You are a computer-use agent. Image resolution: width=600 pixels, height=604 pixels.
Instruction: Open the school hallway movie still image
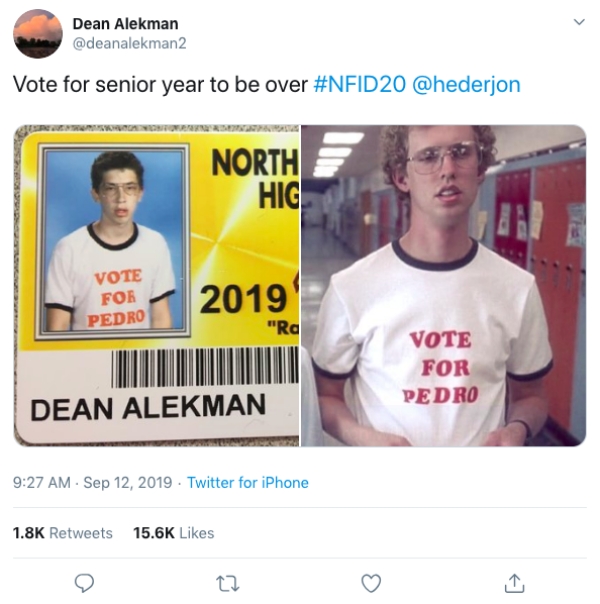[443, 284]
